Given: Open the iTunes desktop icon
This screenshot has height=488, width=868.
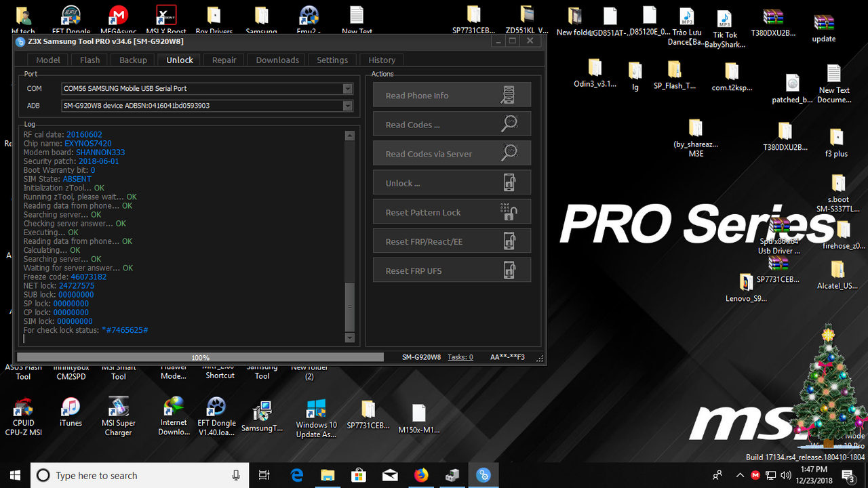Looking at the screenshot, I should pos(71,412).
